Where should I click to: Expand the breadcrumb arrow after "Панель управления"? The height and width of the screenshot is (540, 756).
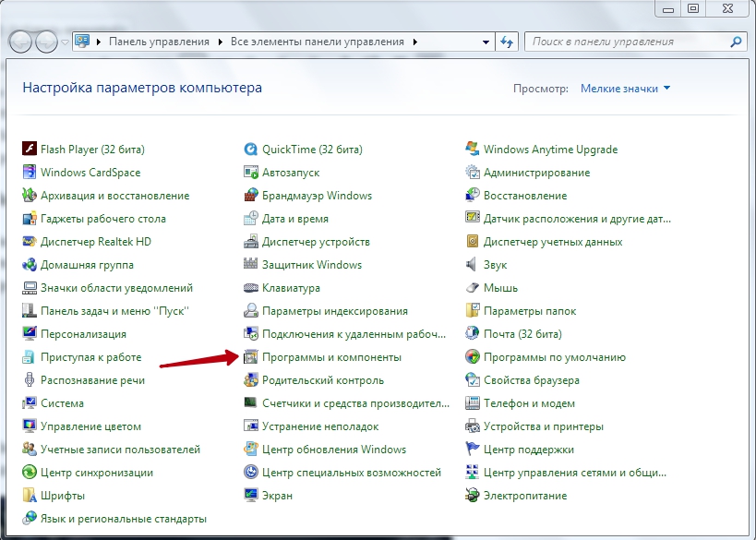pos(221,42)
